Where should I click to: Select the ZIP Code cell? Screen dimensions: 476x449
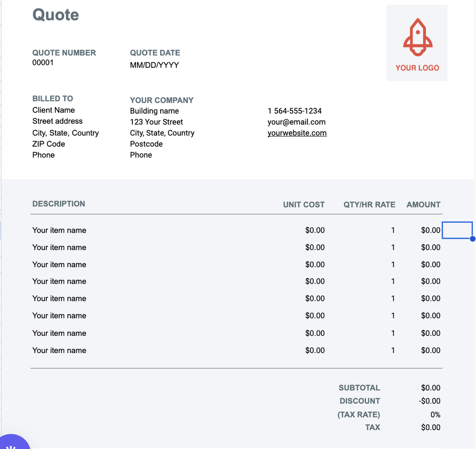click(x=48, y=144)
